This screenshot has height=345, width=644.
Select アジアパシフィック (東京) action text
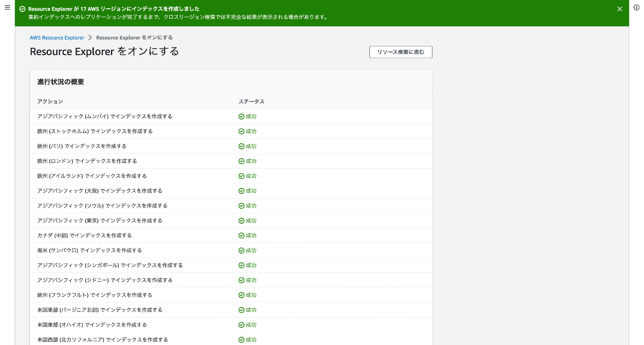click(100, 221)
